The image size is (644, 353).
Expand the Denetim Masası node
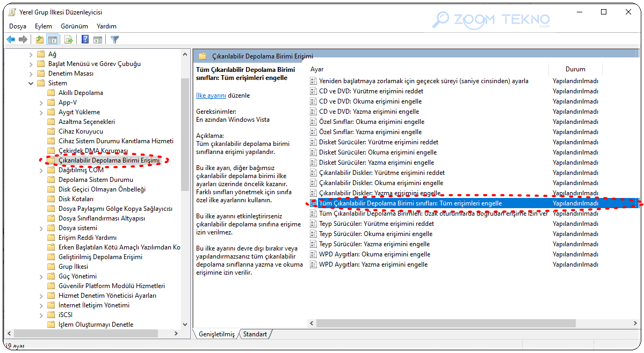click(x=31, y=74)
